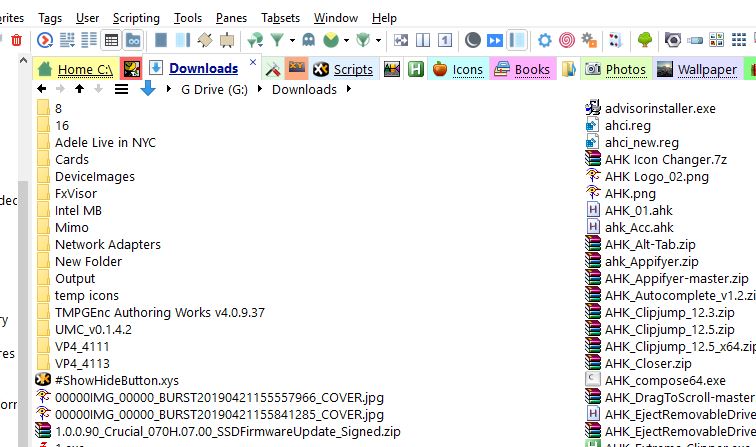Click the scroll up chevron on left panel

tap(23, 61)
